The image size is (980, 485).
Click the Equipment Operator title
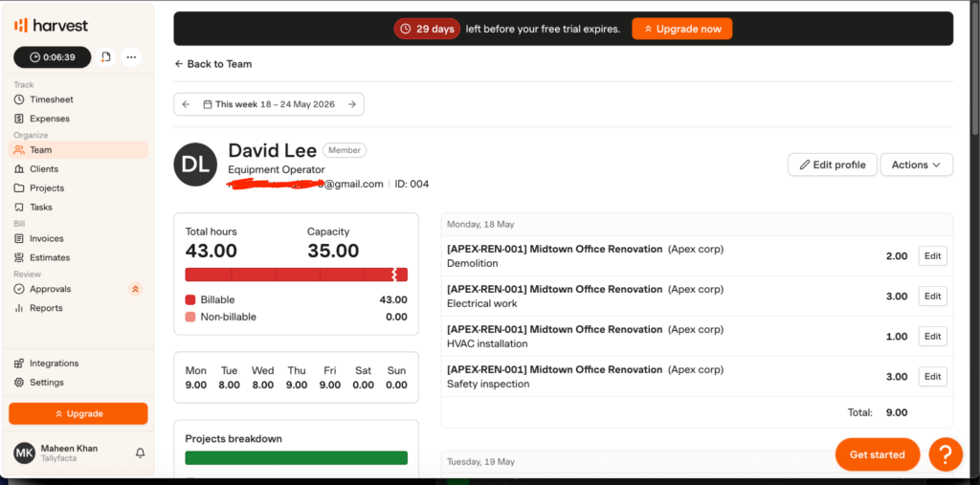(277, 169)
